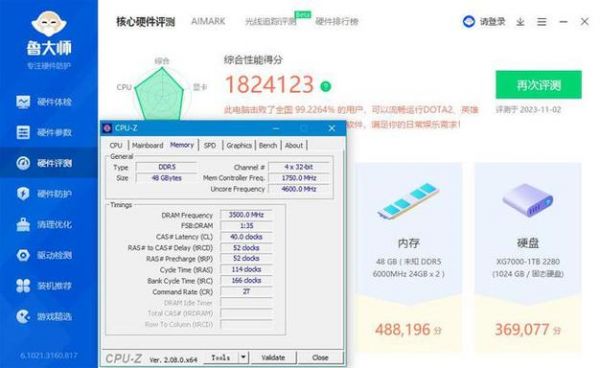Click the overall score 1824123
The height and width of the screenshot is (368, 600).
[270, 85]
